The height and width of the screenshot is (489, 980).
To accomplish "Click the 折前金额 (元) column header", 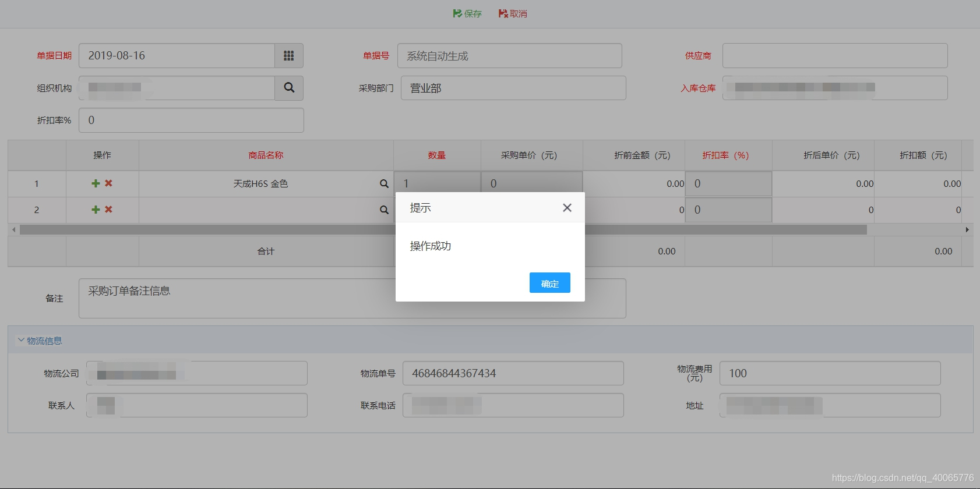I will coord(634,155).
